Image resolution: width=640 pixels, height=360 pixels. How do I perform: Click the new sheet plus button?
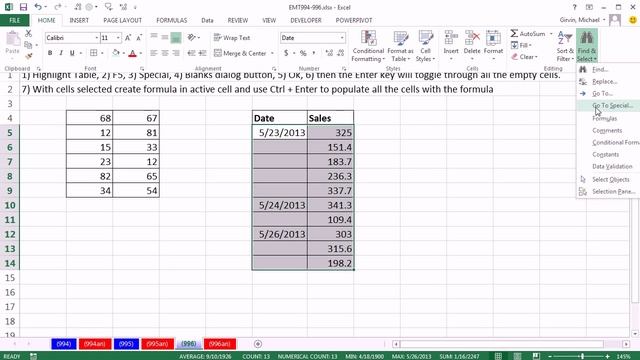(258, 344)
